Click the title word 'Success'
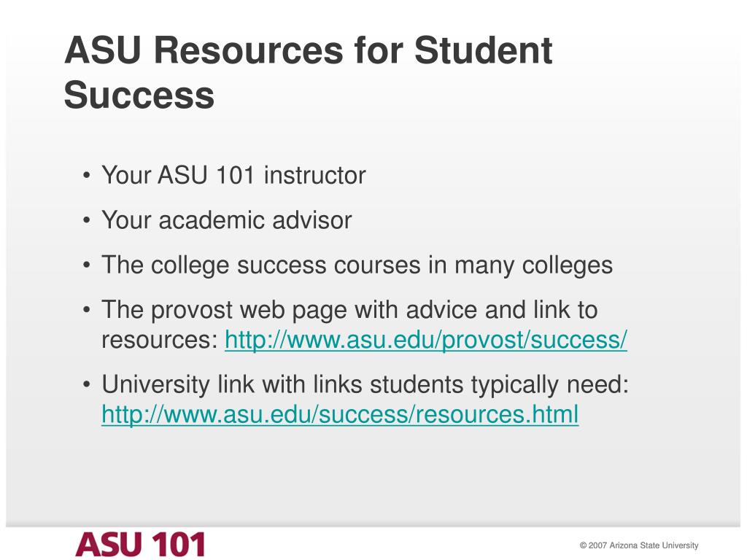The width and height of the screenshot is (747, 560). tap(139, 95)
